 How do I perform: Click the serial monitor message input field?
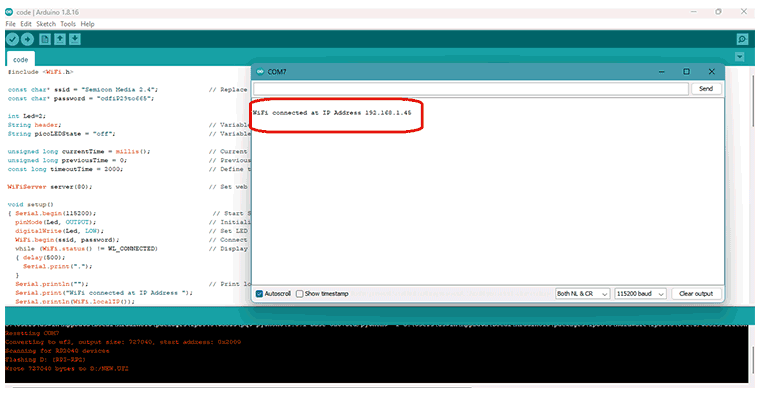tap(471, 89)
